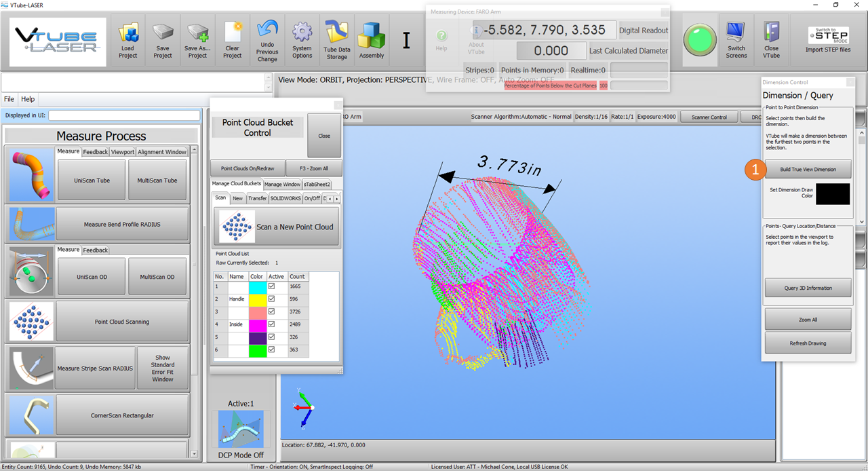Click Build True View Dimension button
Viewport: 868px width, 471px height.
pyautogui.click(x=808, y=169)
